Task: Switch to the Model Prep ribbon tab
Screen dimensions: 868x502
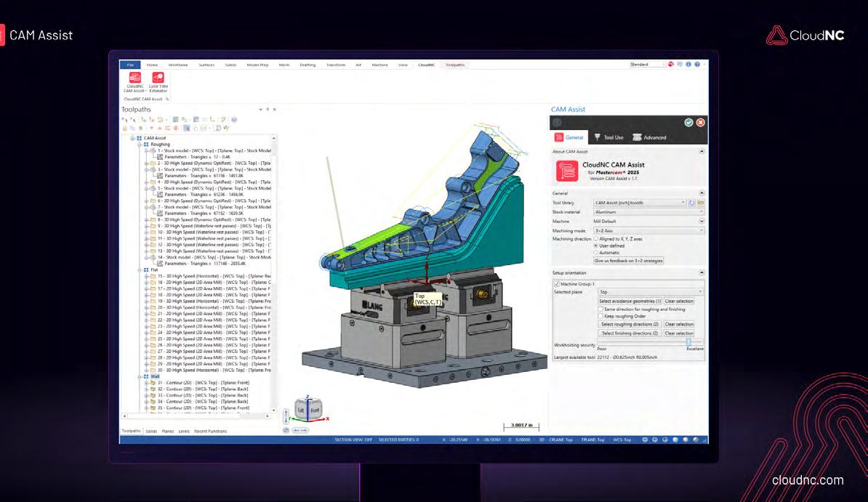Action: (x=257, y=65)
